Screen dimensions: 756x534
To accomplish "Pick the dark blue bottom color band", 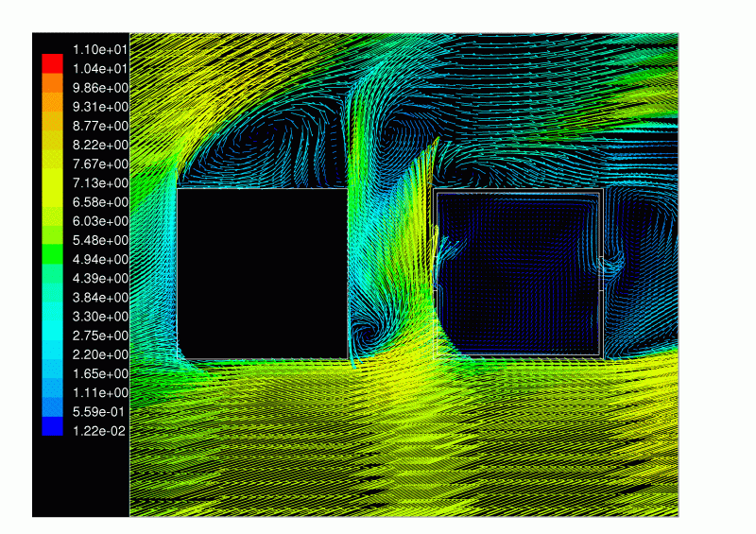I will 53,426.
